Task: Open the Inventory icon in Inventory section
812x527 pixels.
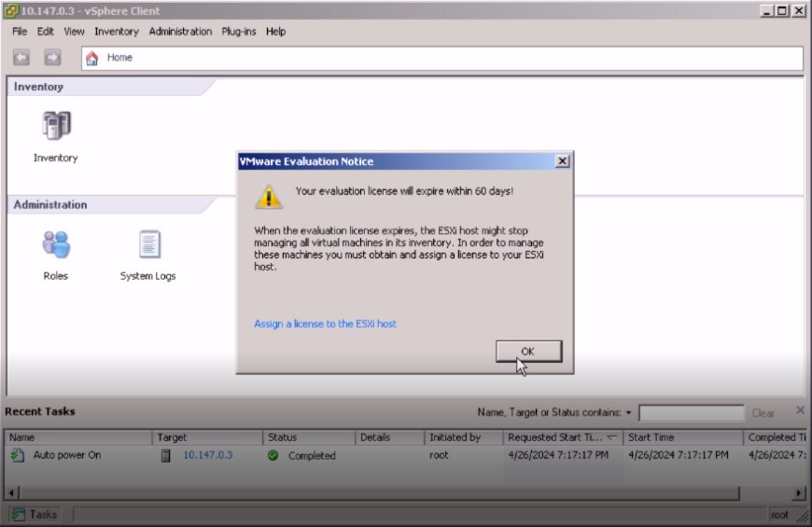Action: 56,126
